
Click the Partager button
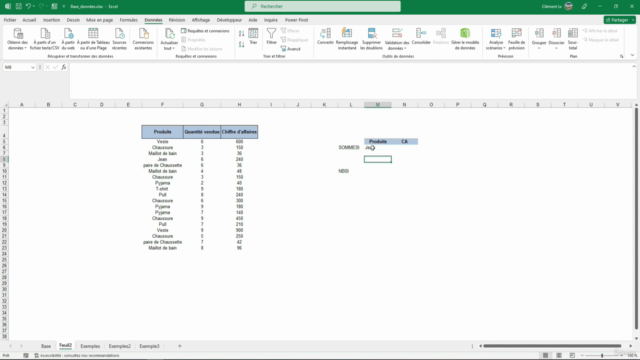point(619,20)
